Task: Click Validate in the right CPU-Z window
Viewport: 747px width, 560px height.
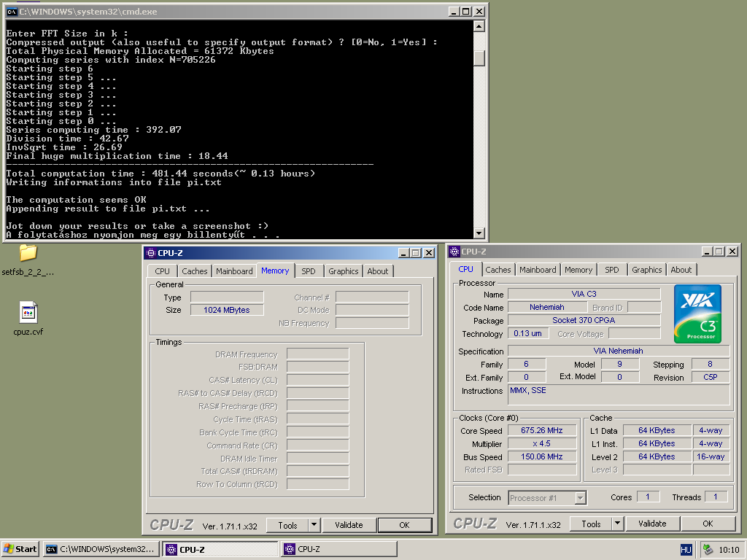Action: [x=652, y=524]
